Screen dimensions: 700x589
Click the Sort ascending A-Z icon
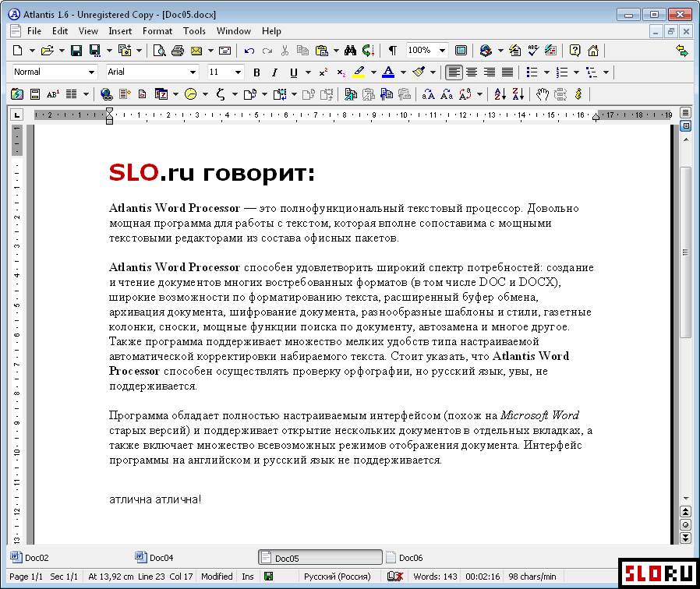click(x=500, y=94)
